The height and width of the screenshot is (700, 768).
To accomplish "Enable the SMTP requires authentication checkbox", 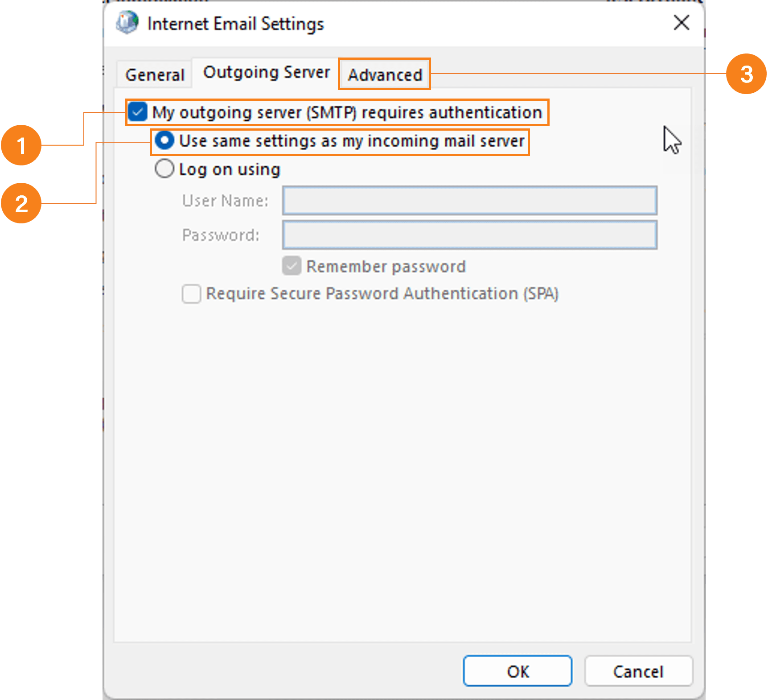I will coord(137,112).
